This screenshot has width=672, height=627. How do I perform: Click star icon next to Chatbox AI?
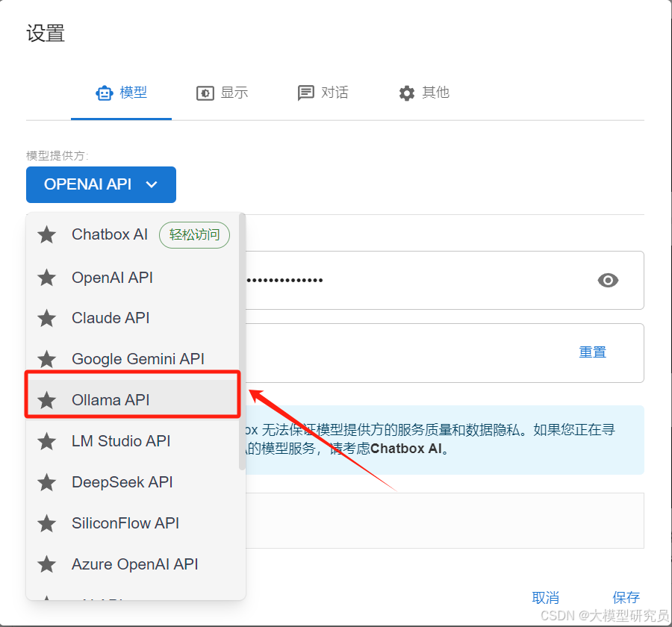point(47,235)
